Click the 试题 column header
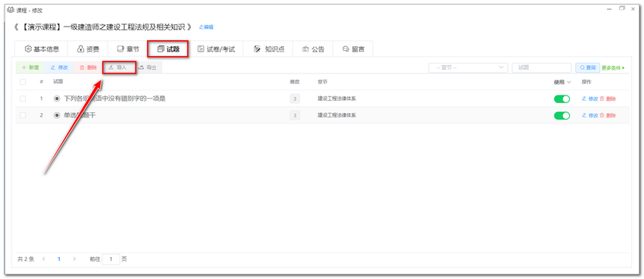644x279 pixels. 58,82
